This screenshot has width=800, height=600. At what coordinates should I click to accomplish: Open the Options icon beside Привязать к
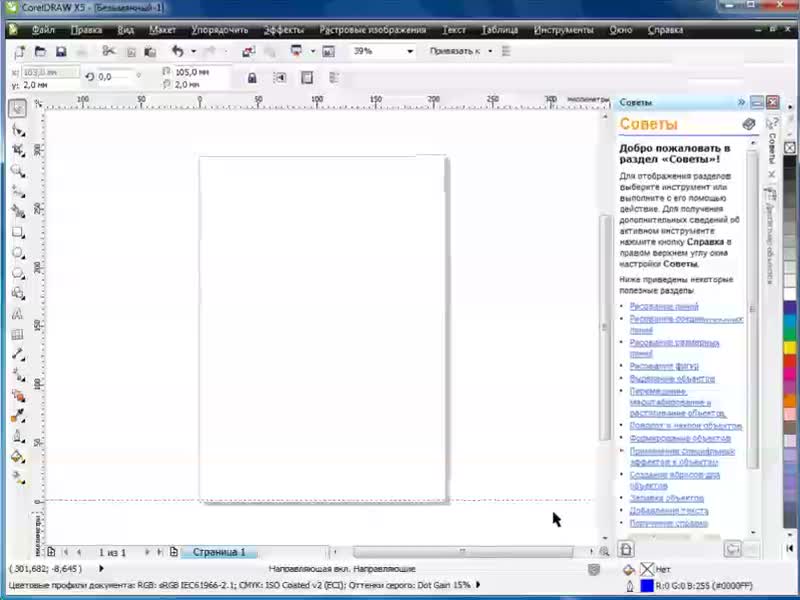tap(506, 51)
